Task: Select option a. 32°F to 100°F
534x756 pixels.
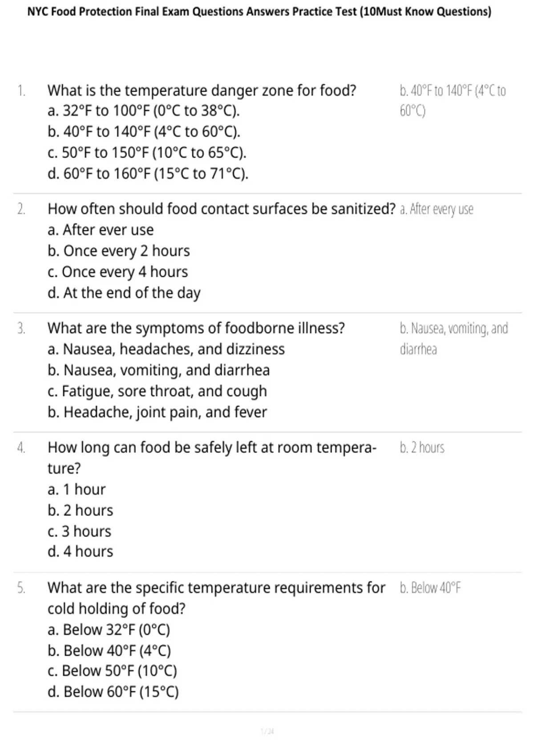Action: click(x=143, y=111)
